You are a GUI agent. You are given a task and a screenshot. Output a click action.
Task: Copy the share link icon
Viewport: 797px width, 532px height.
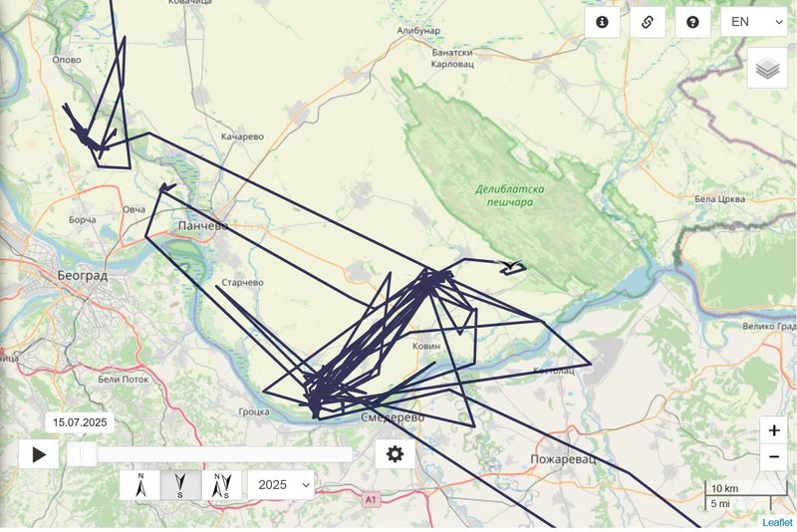[647, 22]
